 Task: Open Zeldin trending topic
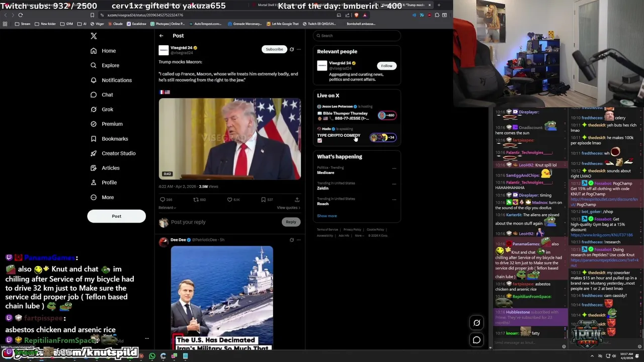[323, 188]
